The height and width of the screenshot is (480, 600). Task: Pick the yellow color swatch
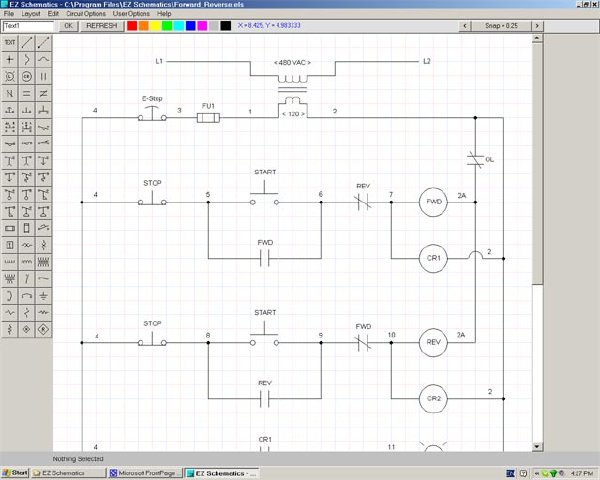point(155,26)
